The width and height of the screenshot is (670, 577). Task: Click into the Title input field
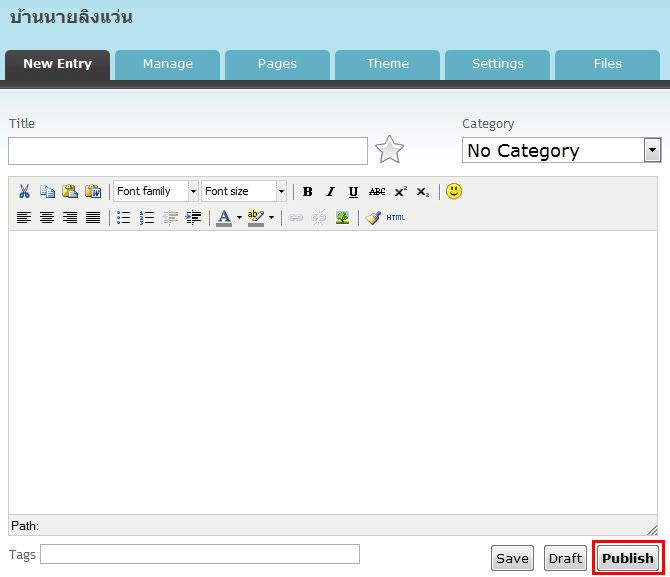pyautogui.click(x=188, y=151)
